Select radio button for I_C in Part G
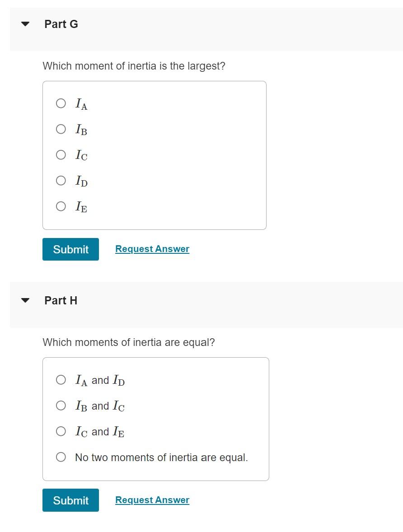Screen dimensions: 403x532 coord(61,154)
